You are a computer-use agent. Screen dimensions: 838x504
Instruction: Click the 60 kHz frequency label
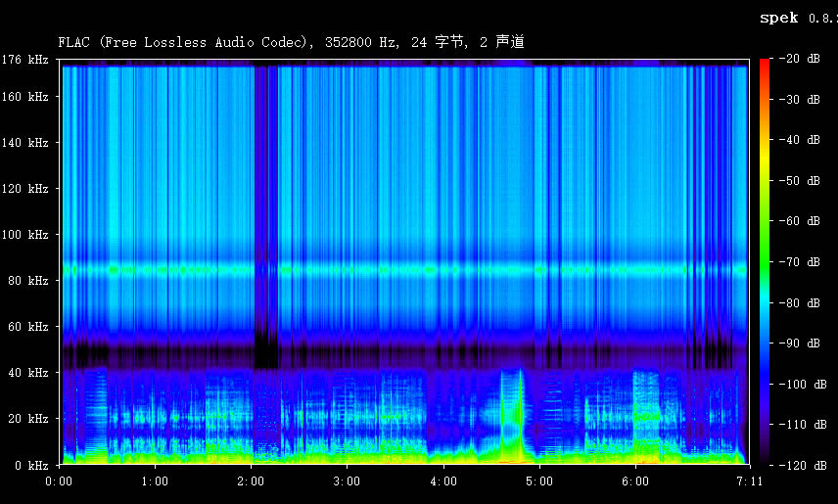(x=29, y=327)
